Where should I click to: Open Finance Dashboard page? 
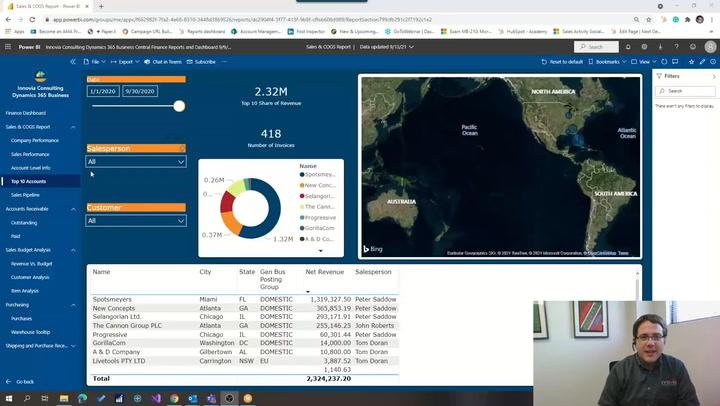[26, 113]
